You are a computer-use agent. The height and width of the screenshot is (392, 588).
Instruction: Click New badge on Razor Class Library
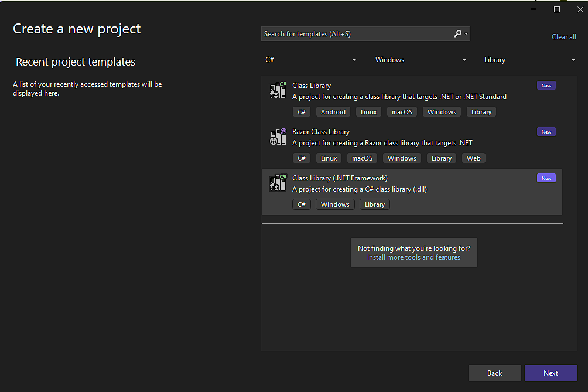pyautogui.click(x=546, y=132)
